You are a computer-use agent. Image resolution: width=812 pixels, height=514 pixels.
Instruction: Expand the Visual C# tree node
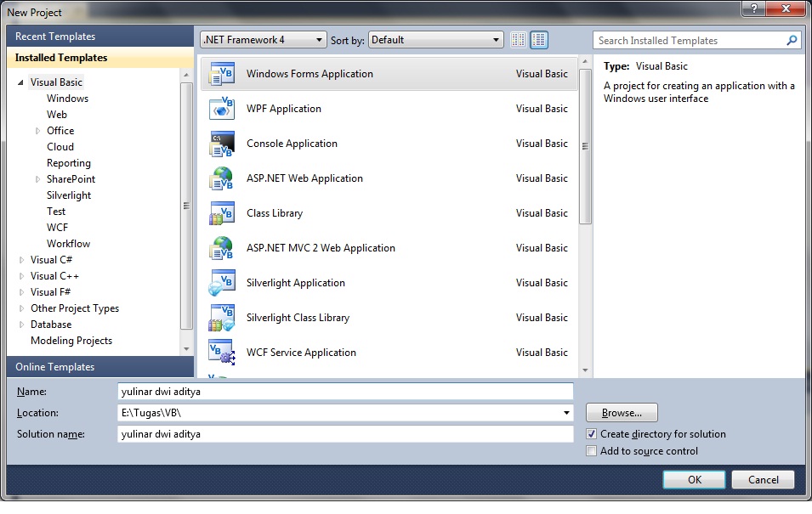point(21,260)
